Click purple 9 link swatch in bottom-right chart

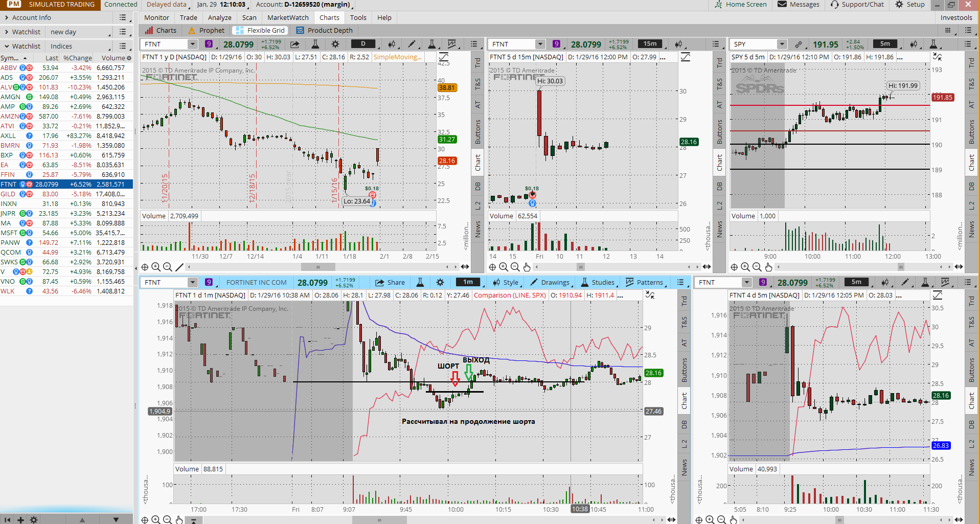(763, 282)
